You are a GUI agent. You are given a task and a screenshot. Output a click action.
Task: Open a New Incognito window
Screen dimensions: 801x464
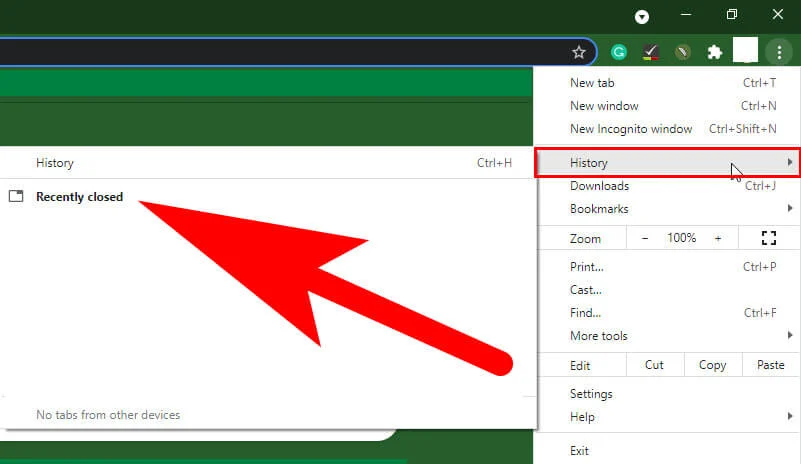pyautogui.click(x=667, y=129)
